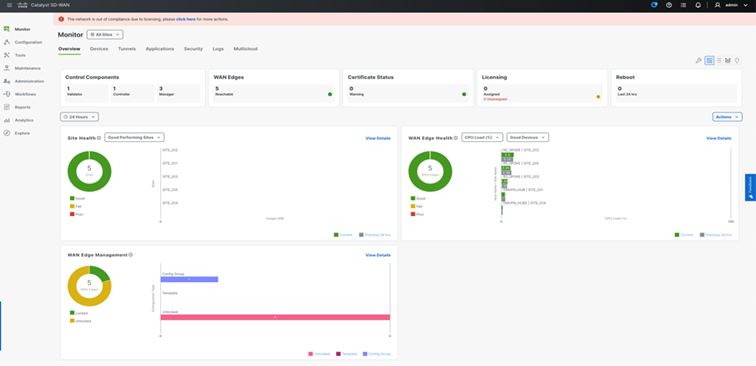Screen dimensions: 756x366
Task: Switch to the Overview tab
Action: pyautogui.click(x=69, y=49)
